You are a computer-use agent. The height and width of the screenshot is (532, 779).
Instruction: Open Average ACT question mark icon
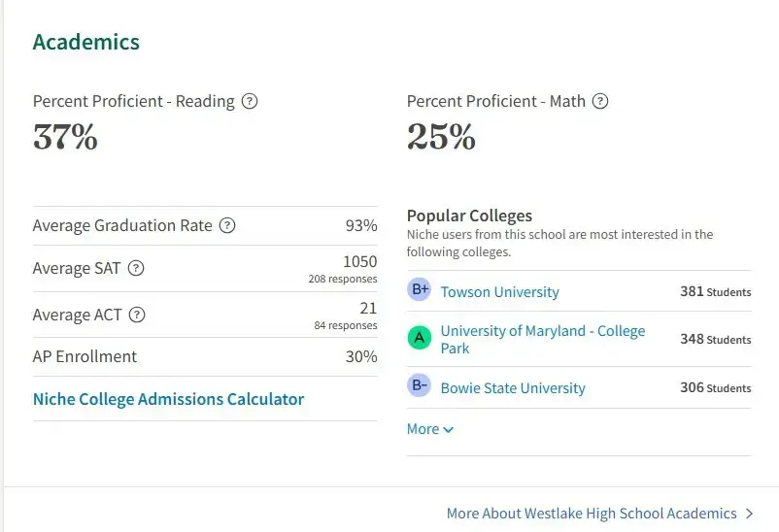pos(137,315)
